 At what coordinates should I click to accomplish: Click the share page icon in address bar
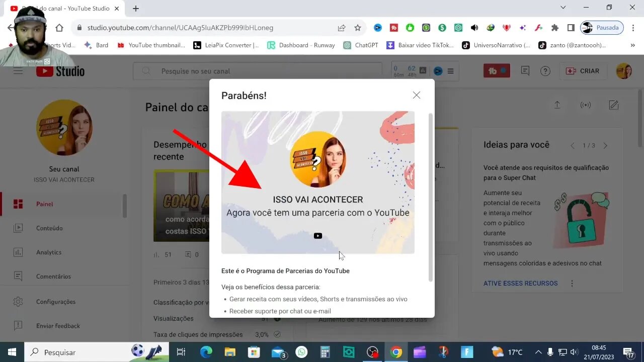(342, 28)
